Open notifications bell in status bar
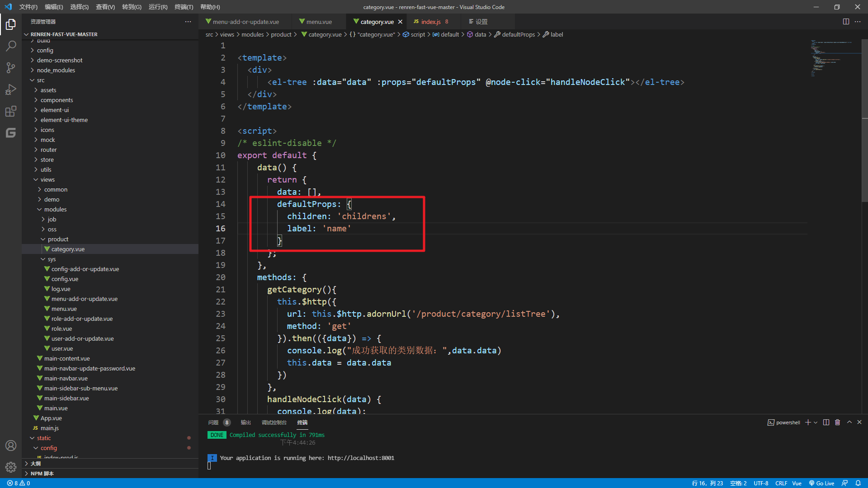Viewport: 868px width, 488px height. pyautogui.click(x=858, y=483)
